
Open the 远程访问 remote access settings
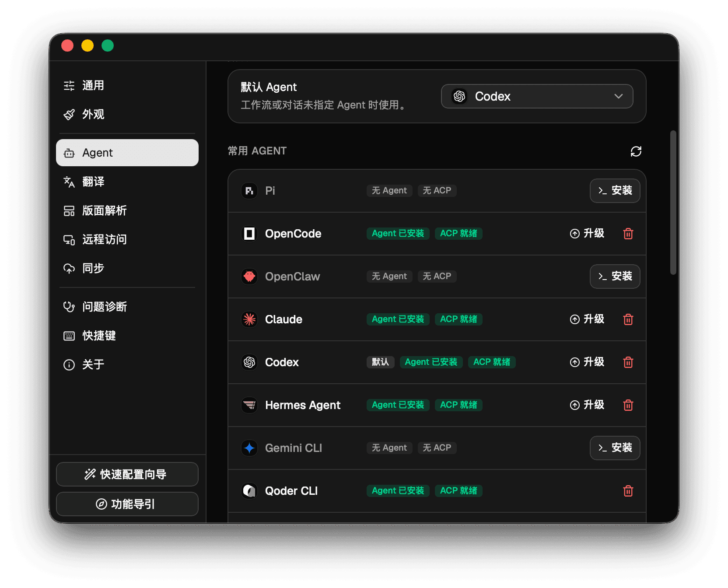pyautogui.click(x=127, y=239)
